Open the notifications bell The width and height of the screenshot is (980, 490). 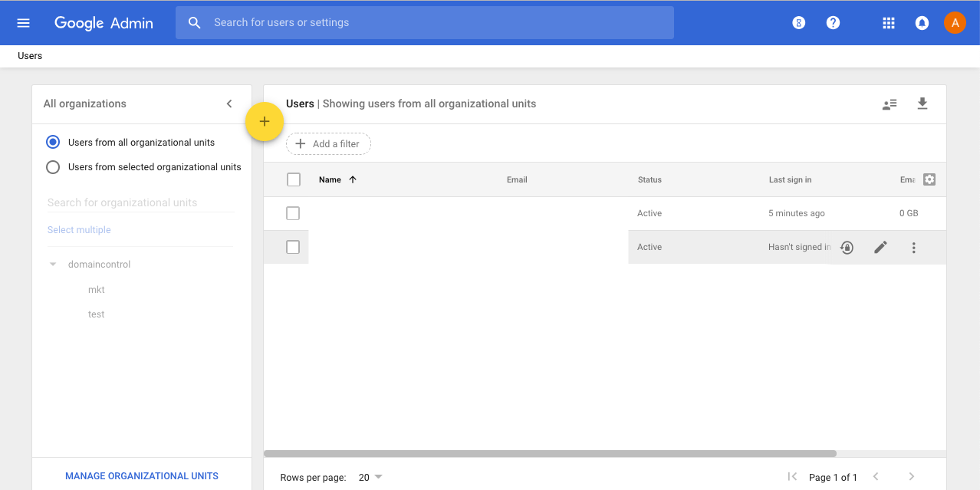pyautogui.click(x=922, y=23)
